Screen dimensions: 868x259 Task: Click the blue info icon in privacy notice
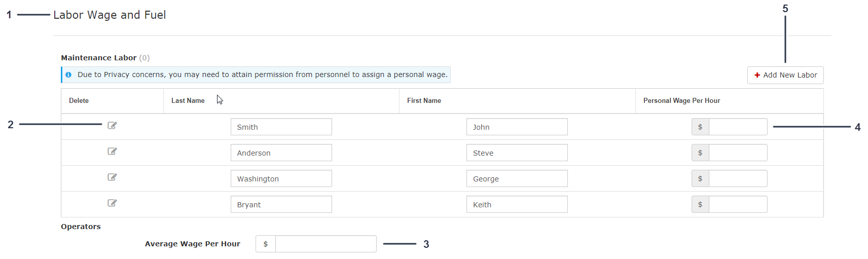(x=68, y=75)
